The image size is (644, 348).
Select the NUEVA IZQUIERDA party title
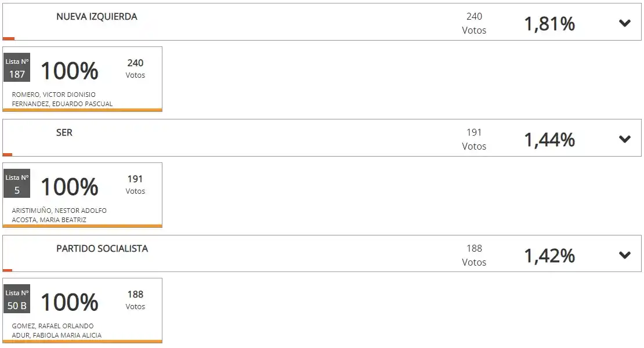pyautogui.click(x=96, y=17)
